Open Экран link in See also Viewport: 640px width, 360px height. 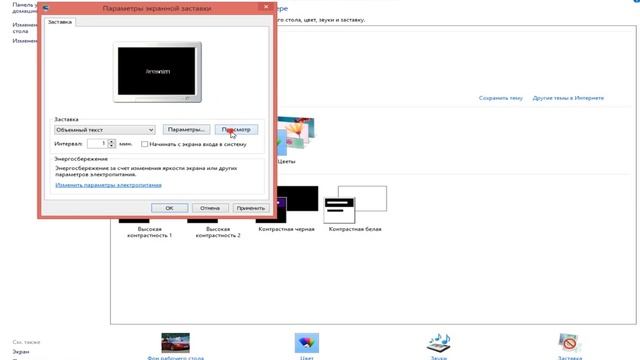pyautogui.click(x=20, y=351)
